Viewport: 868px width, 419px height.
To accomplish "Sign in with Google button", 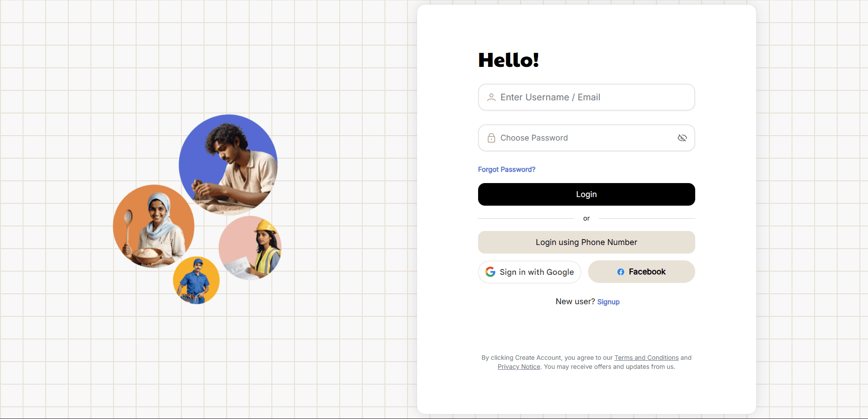I will (530, 272).
